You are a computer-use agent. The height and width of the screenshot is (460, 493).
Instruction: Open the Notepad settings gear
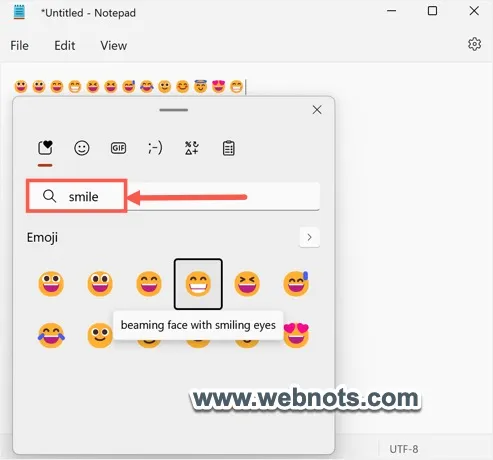[x=474, y=44]
